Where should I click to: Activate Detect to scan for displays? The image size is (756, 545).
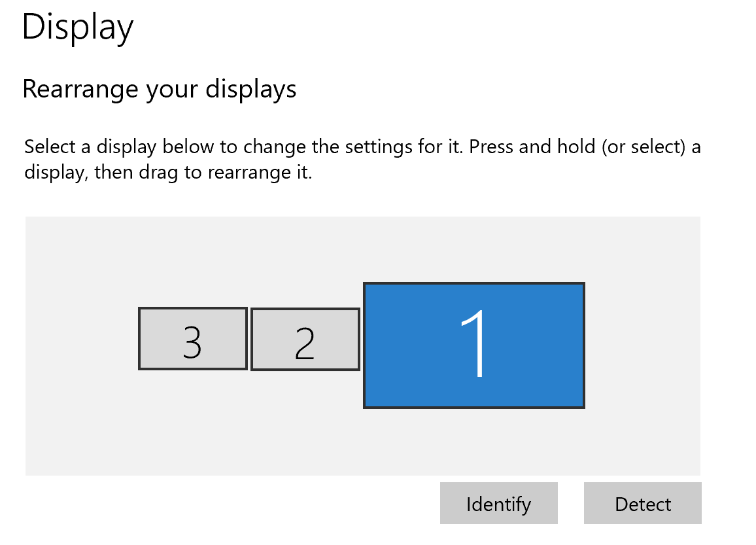click(x=642, y=503)
